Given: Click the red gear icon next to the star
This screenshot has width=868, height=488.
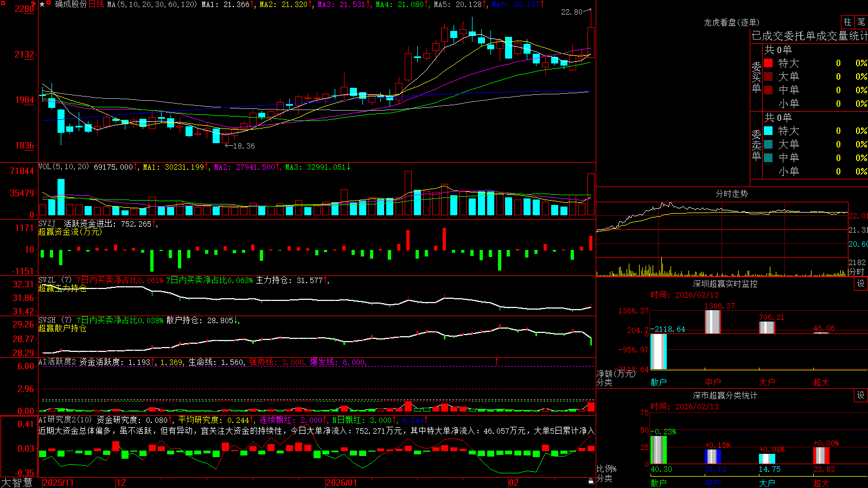Looking at the screenshot, I should pos(48,3).
